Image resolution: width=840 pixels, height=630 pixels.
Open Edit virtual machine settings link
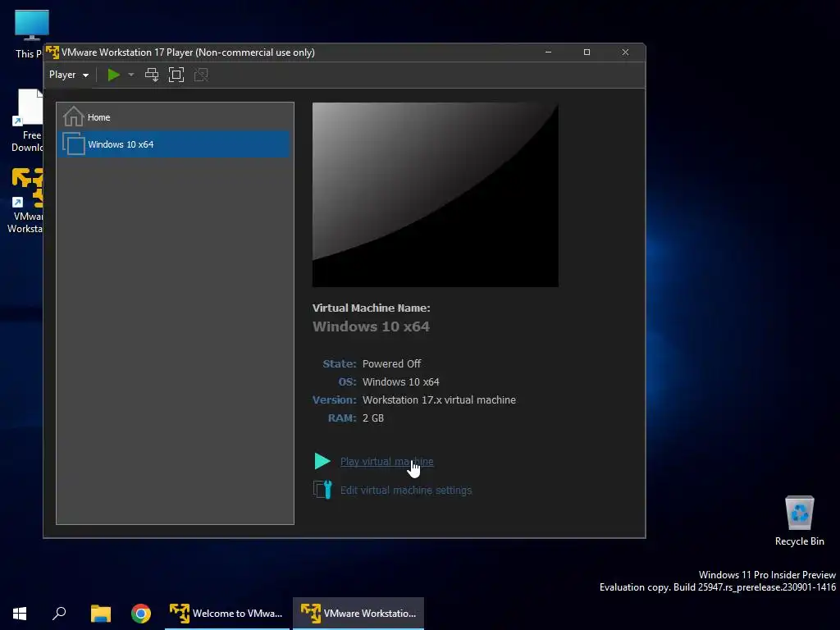[x=406, y=491]
